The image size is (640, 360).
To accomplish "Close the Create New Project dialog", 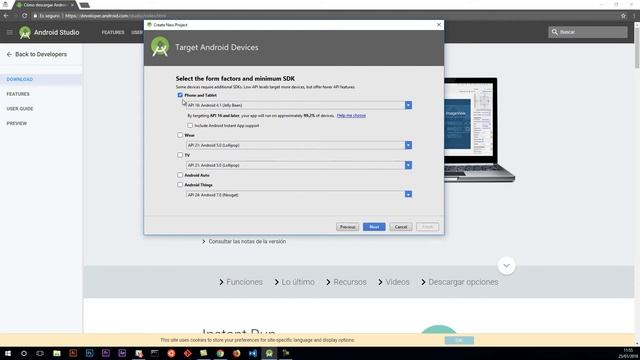I will tap(439, 25).
